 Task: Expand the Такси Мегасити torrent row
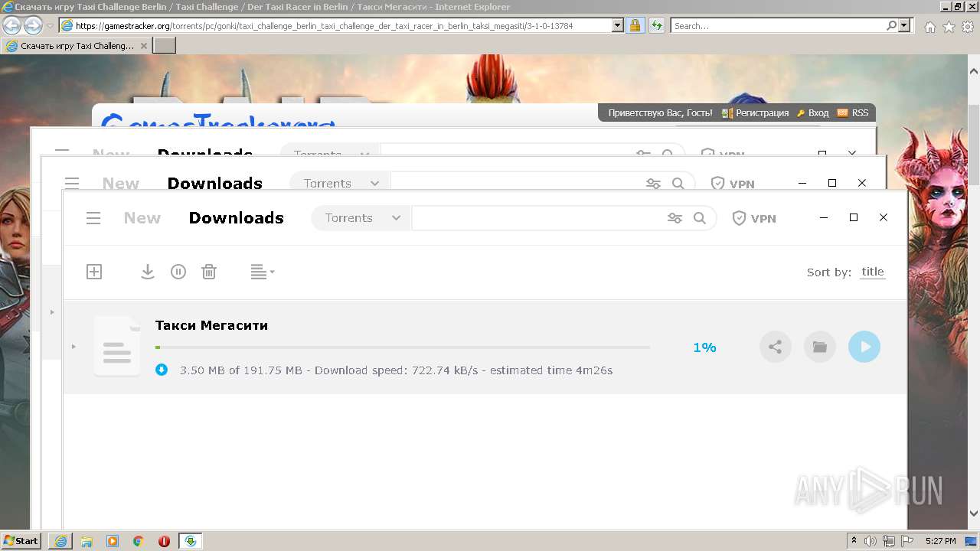73,347
